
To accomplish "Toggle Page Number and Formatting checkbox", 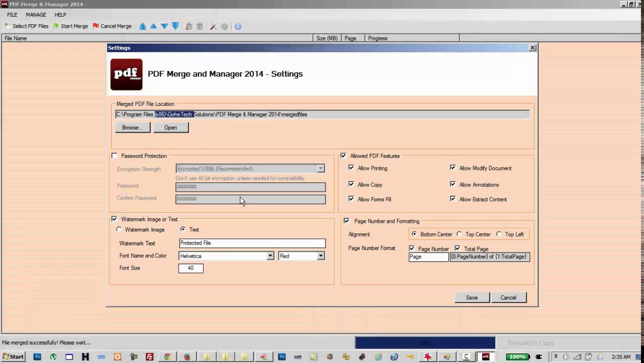I will 346,221.
